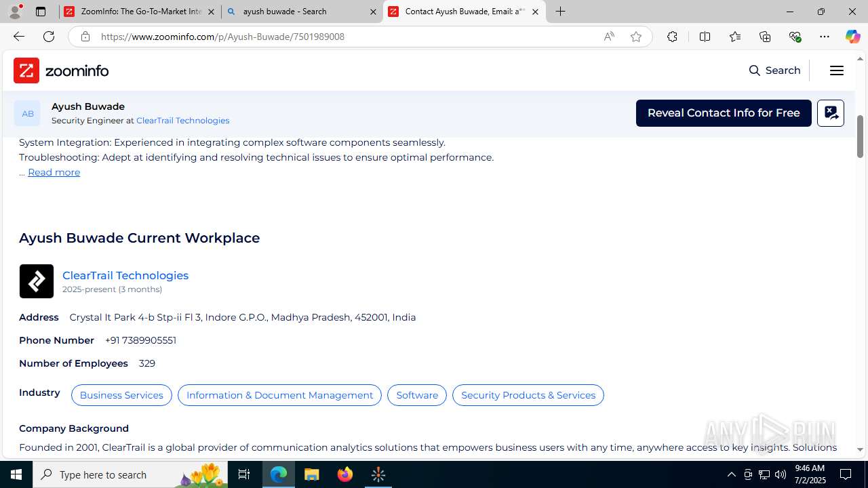Click the scrollbar down arrow
The width and height of the screenshot is (868, 488).
(x=860, y=449)
